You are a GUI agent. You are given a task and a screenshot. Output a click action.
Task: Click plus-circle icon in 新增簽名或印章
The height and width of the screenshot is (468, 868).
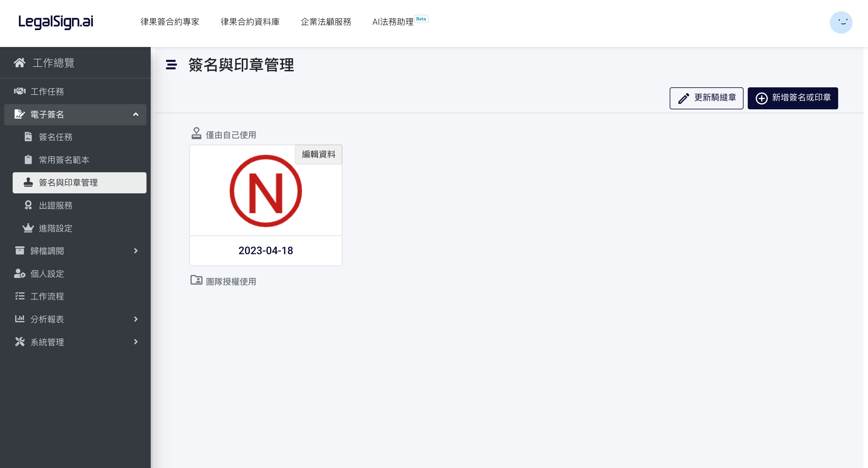coord(762,98)
